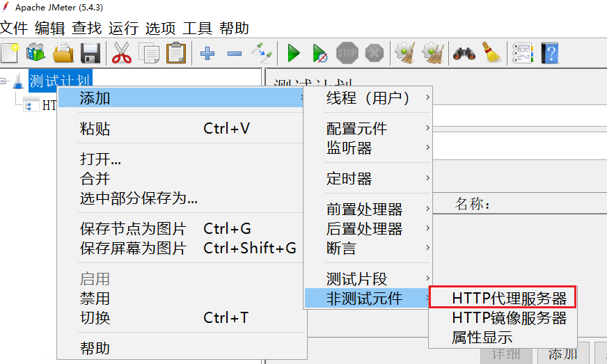Choose 粘贴 from the context menu
The width and height of the screenshot is (607, 364).
tap(181, 129)
